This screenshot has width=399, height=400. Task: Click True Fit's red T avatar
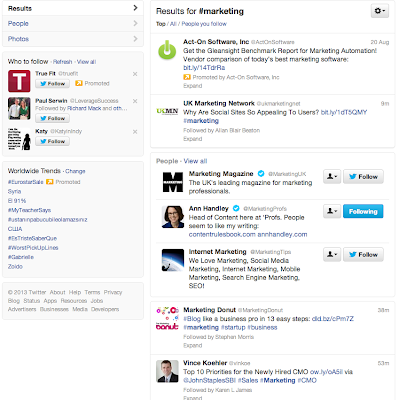[x=19, y=81]
